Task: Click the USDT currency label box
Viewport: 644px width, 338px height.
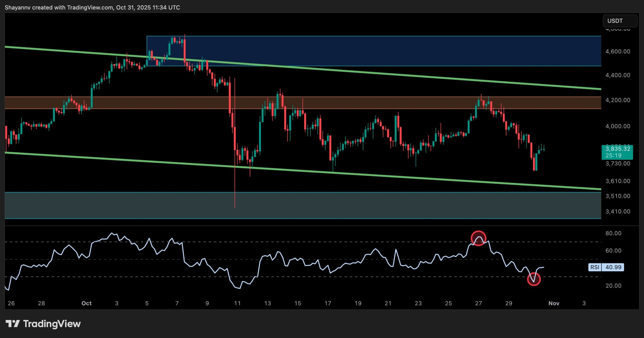Action: pos(620,21)
